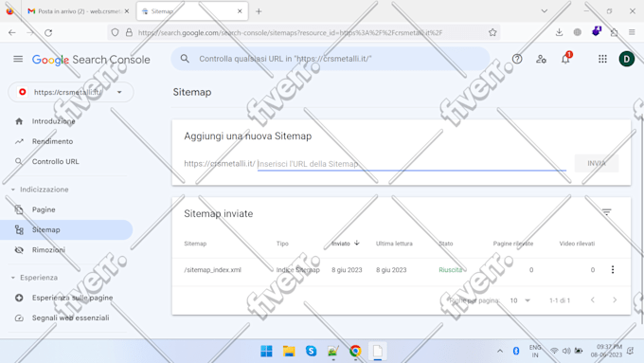
Task: Open notifications bell icon
Action: coord(565,59)
